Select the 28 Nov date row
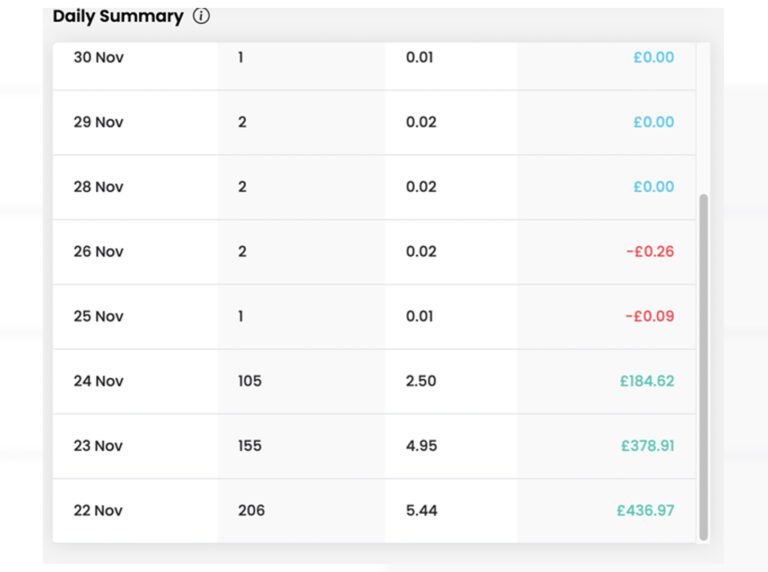768x572 pixels. (x=97, y=187)
